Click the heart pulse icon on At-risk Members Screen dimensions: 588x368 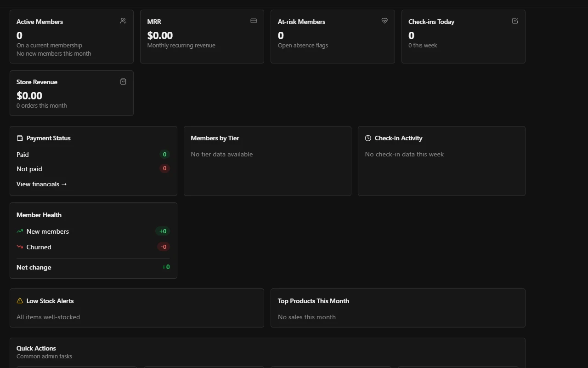384,21
